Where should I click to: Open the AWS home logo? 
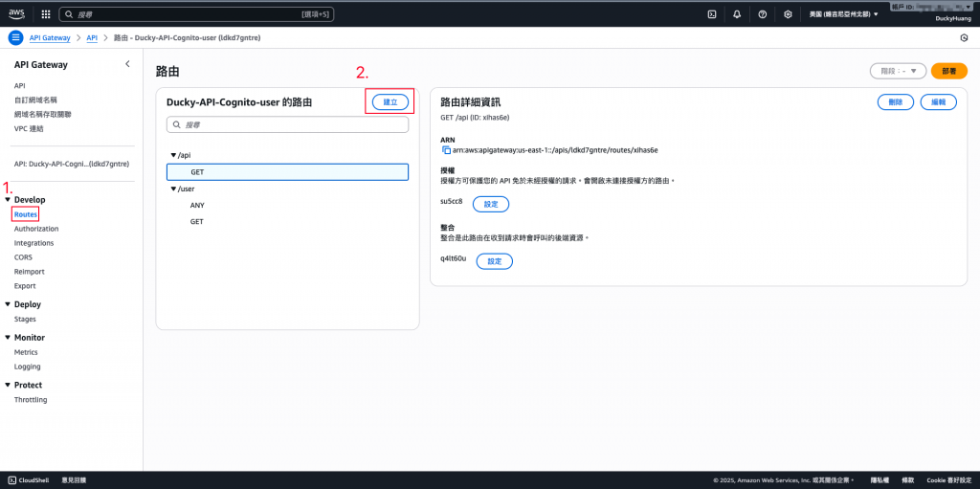click(16, 13)
